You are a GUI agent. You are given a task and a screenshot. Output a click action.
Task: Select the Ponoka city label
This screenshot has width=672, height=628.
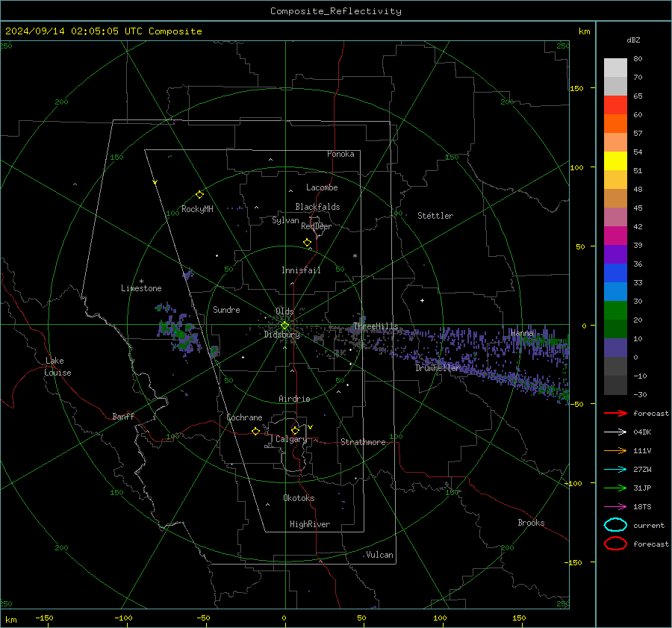[x=340, y=154]
